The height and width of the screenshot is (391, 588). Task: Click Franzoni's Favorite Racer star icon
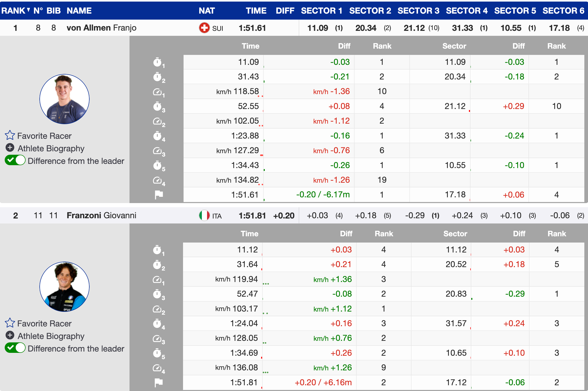point(10,323)
